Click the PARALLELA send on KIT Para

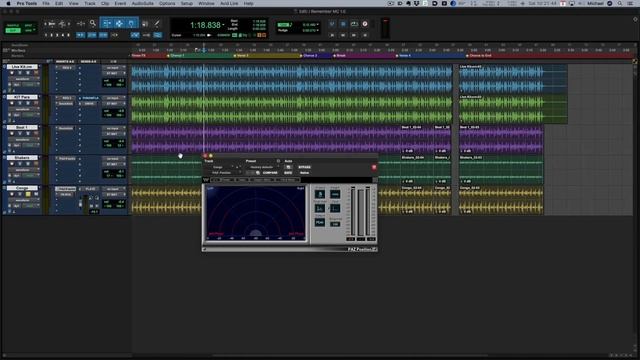(x=90, y=98)
